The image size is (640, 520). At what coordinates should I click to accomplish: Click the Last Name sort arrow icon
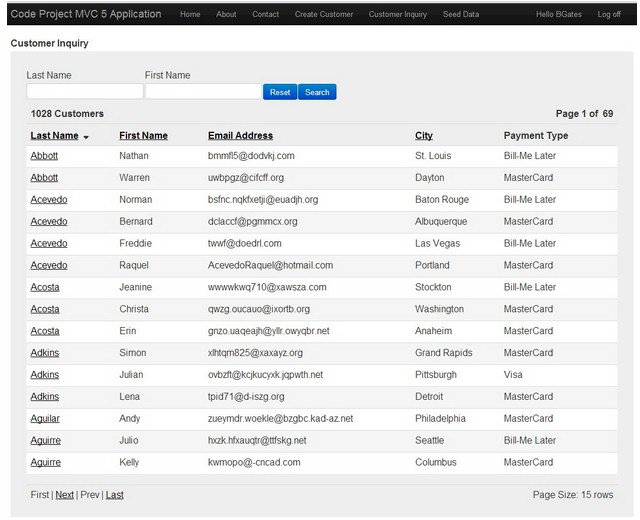(86, 137)
